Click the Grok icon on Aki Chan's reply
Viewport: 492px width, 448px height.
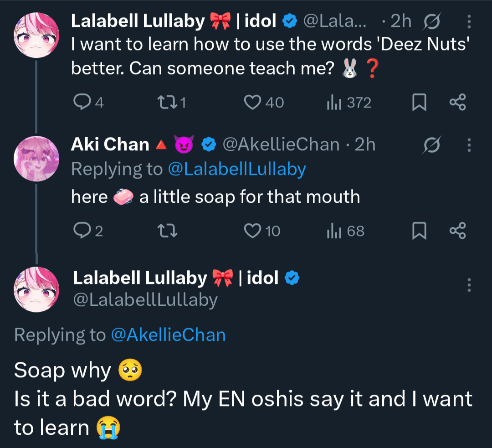tap(431, 145)
